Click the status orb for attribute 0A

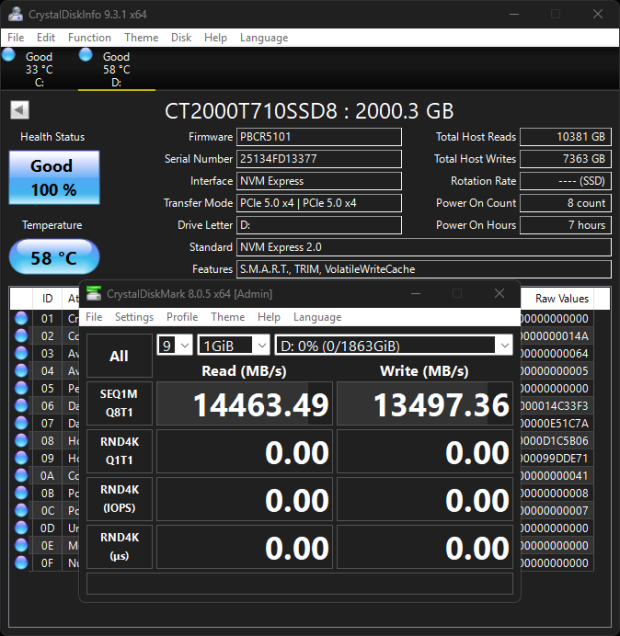21,475
